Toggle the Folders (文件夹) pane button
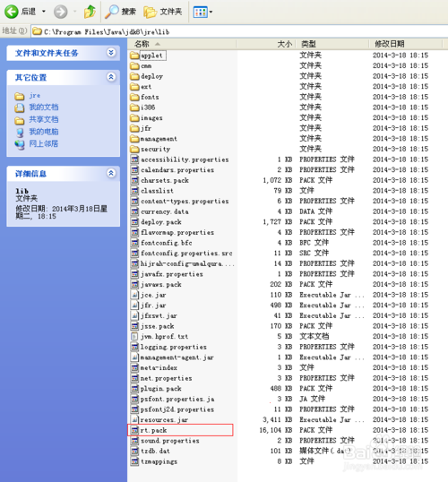Image resolution: width=448 pixels, height=482 pixels. [163, 12]
